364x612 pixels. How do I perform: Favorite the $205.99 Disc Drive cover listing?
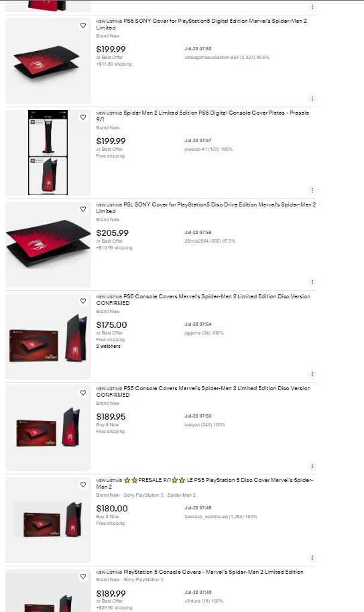coord(83,209)
